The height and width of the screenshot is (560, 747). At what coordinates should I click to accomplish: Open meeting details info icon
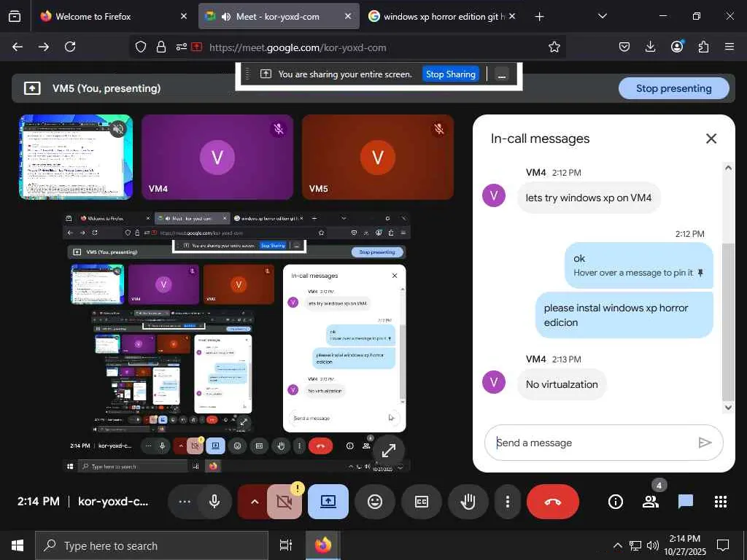616,502
